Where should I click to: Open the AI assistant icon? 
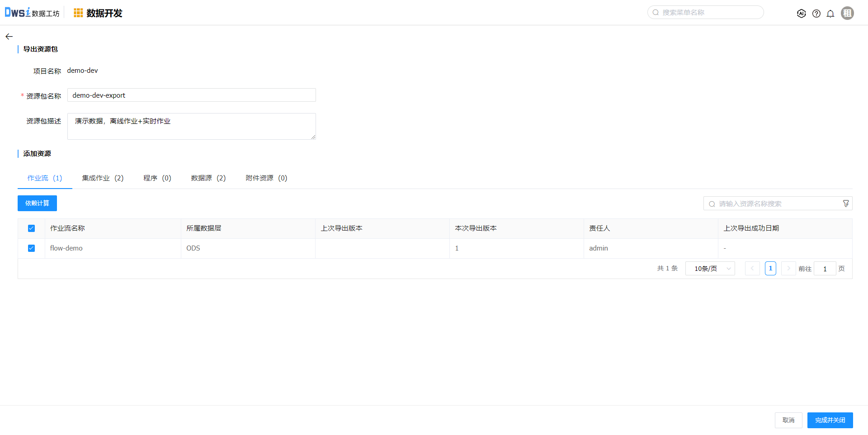(x=801, y=14)
